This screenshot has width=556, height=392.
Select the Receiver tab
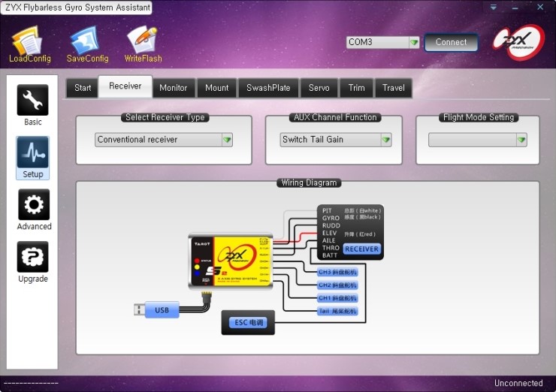click(125, 86)
